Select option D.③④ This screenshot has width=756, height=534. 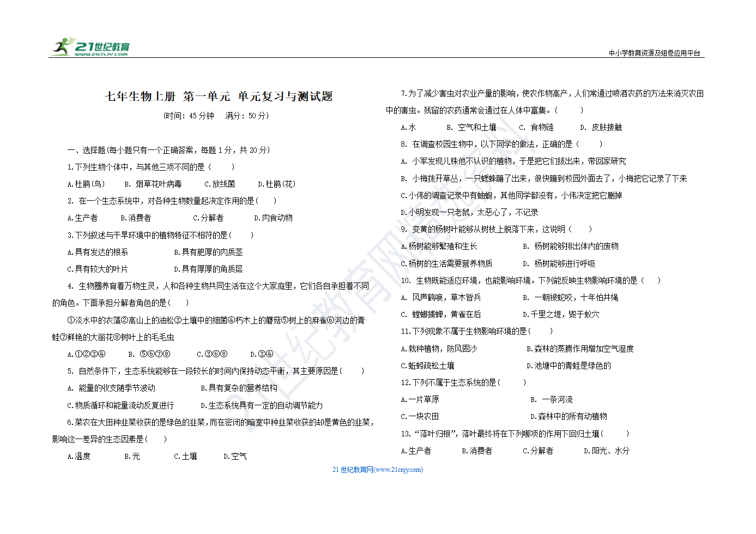262,354
